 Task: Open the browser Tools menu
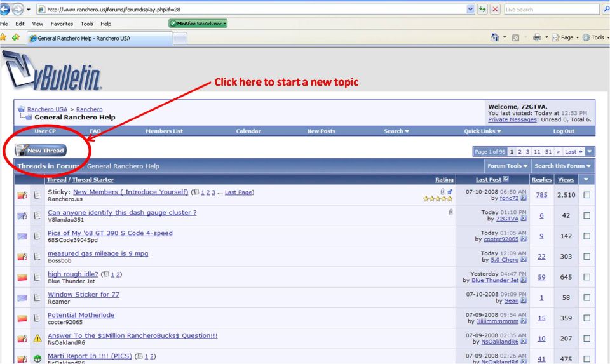point(87,24)
